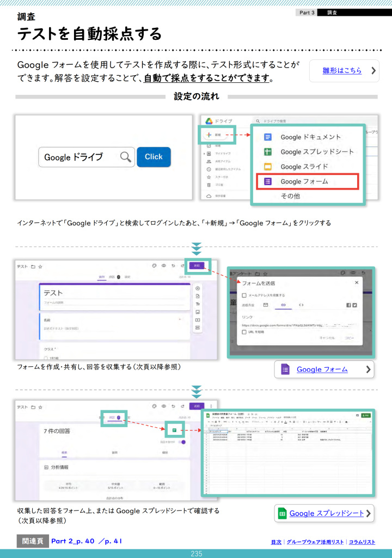Click the preview eye icon in the テスト form editor
Screen dimensions: 392x558
[x=164, y=266]
